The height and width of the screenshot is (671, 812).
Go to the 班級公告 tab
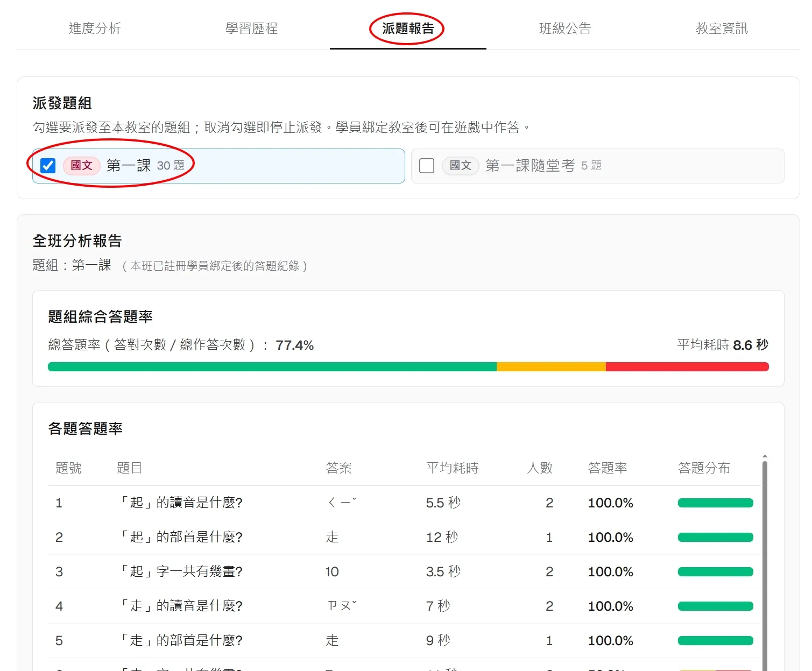click(x=565, y=28)
